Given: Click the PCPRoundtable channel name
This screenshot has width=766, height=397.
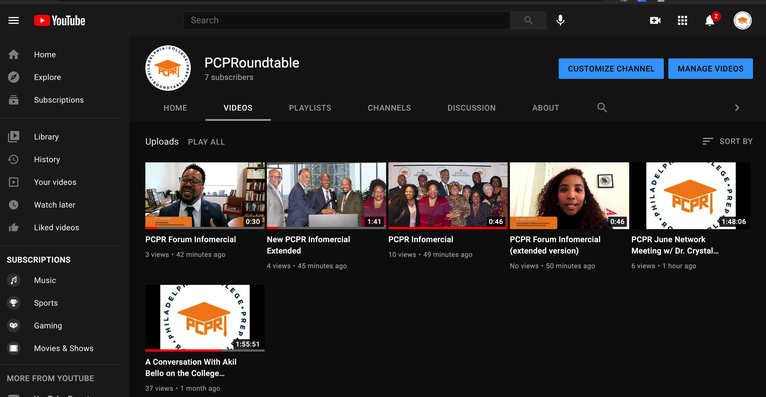Looking at the screenshot, I should click(252, 63).
